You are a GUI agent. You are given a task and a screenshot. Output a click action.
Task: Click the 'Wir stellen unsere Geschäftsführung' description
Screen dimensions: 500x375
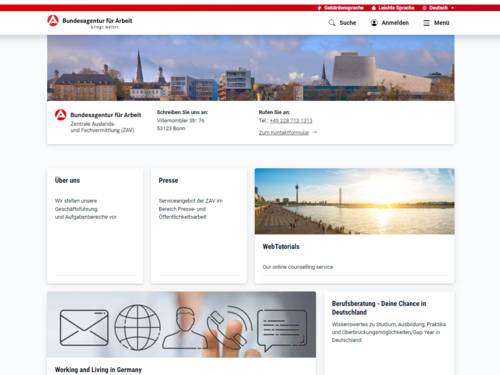coord(86,209)
